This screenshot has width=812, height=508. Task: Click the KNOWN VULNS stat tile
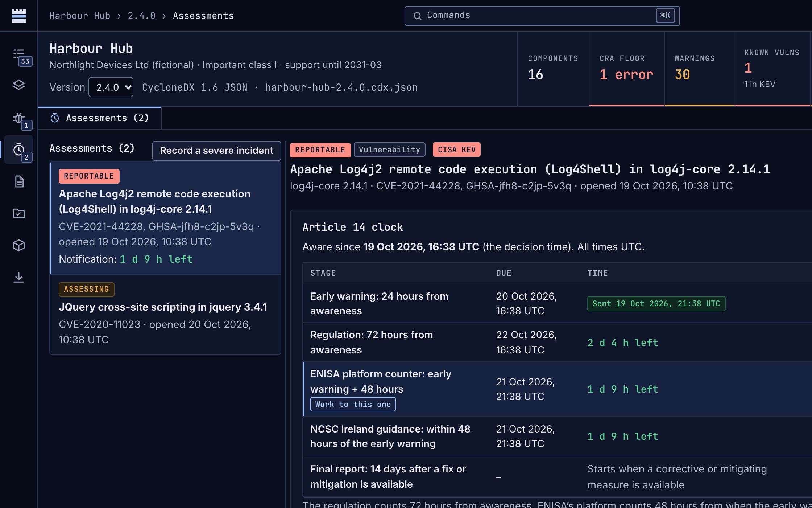[x=772, y=69]
